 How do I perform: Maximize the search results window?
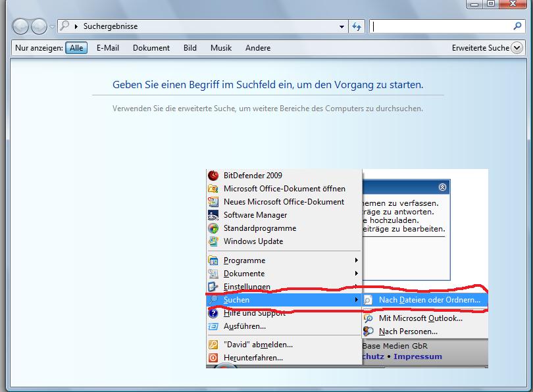tap(491, 4)
